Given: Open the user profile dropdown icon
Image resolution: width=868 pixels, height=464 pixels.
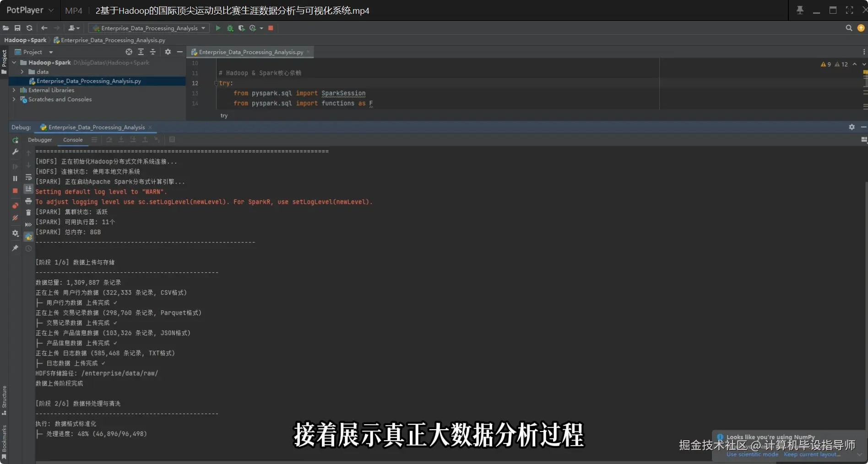Looking at the screenshot, I should [74, 28].
